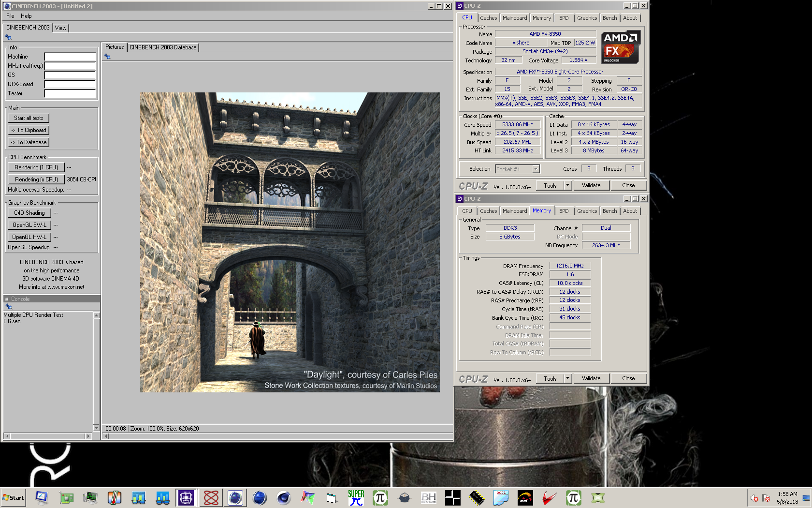Open the Tools dropdown arrow in top CPU-Z window
Image resolution: width=812 pixels, height=508 pixels.
(x=568, y=185)
